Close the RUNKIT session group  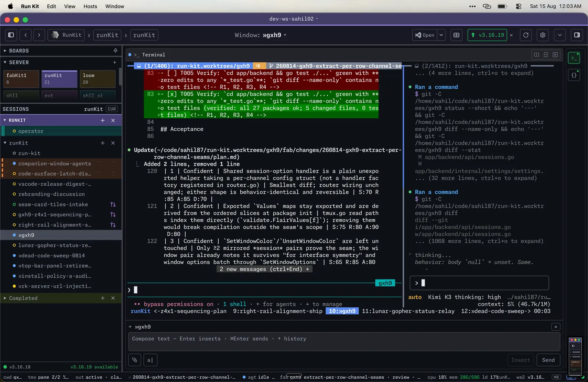pos(113,120)
